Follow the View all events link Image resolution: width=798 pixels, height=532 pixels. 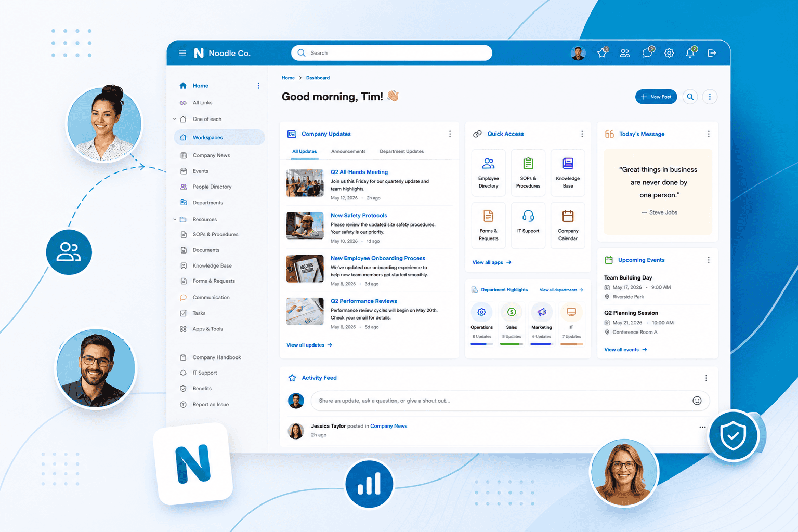625,350
